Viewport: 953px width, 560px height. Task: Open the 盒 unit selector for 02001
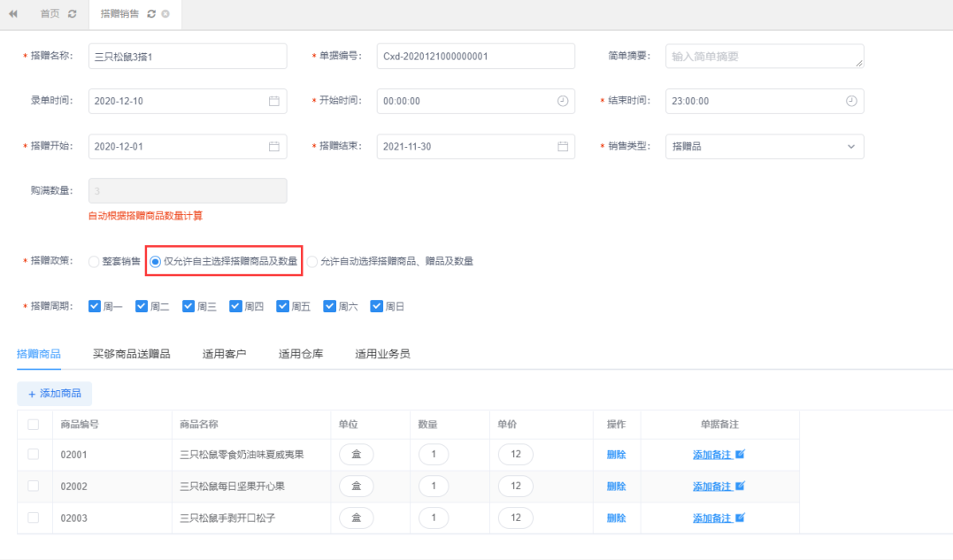[357, 455]
